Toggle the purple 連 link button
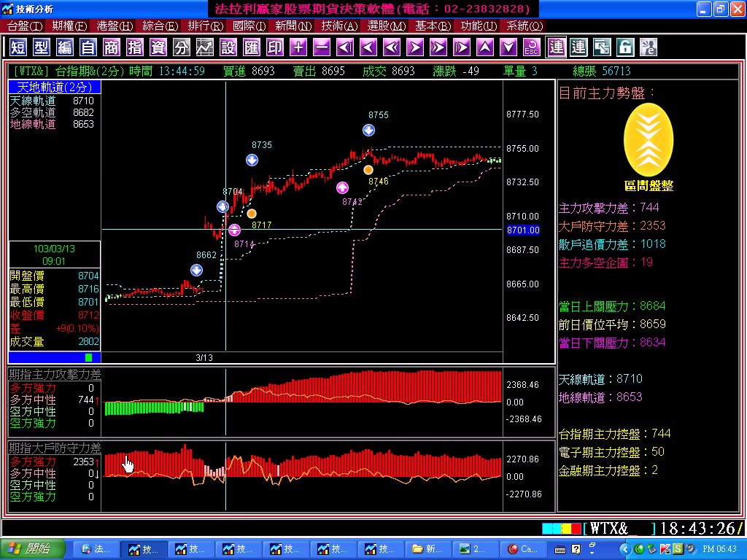The image size is (747, 560). 556,47
